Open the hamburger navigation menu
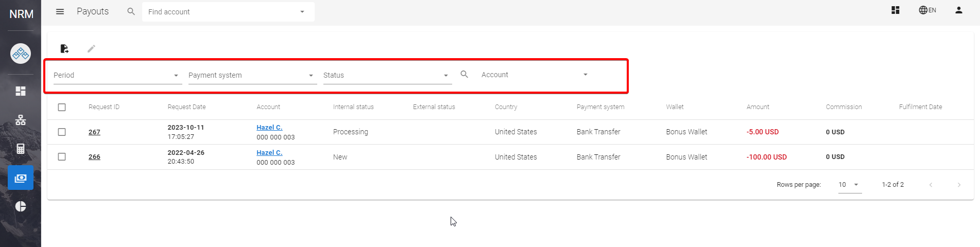 pyautogui.click(x=60, y=11)
